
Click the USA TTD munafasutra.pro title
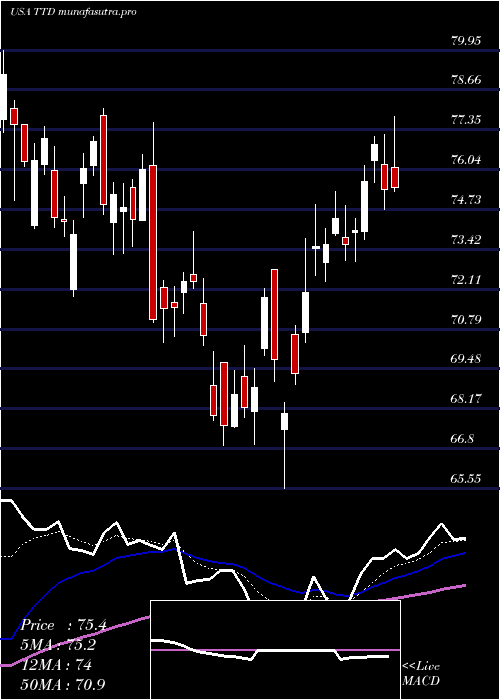[73, 12]
